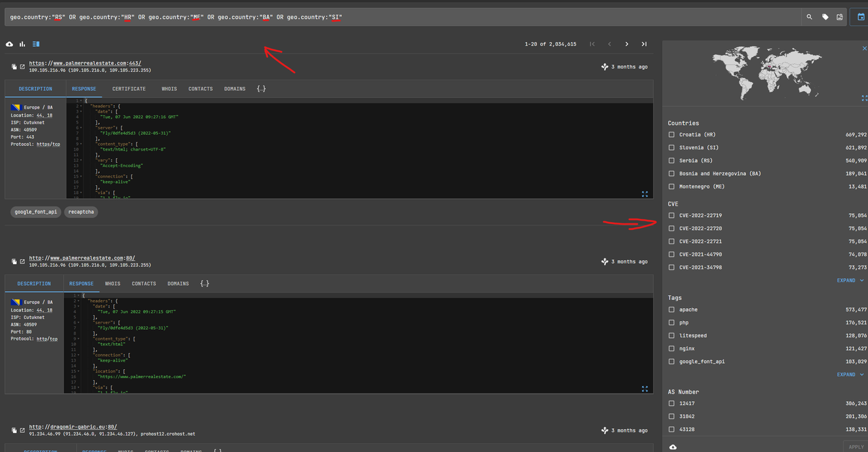868x452 pixels.
Task: Check the AS Number 31042 filter
Action: click(x=671, y=416)
